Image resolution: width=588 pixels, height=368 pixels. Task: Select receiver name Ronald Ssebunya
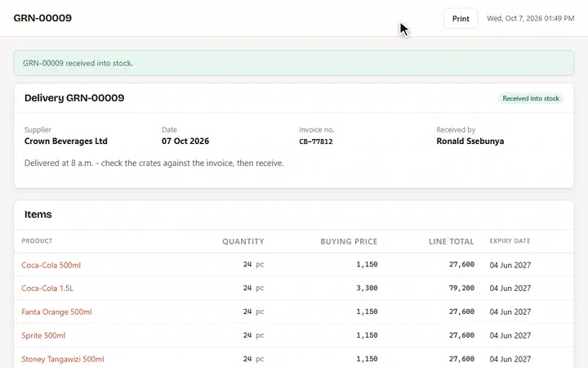coord(470,141)
